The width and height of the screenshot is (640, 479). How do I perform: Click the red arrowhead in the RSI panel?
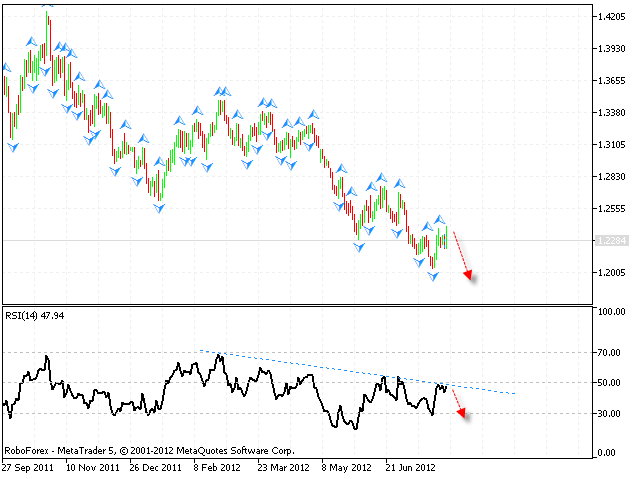pos(461,414)
